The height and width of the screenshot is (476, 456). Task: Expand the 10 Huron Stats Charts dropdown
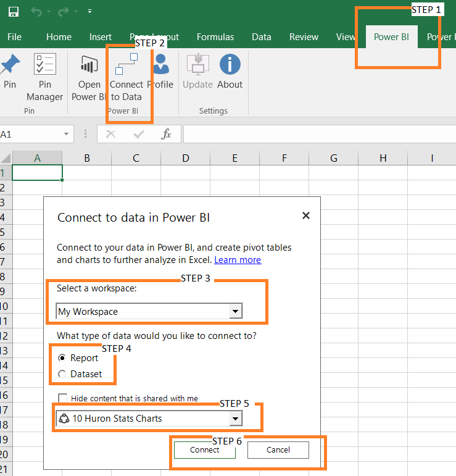click(x=236, y=419)
